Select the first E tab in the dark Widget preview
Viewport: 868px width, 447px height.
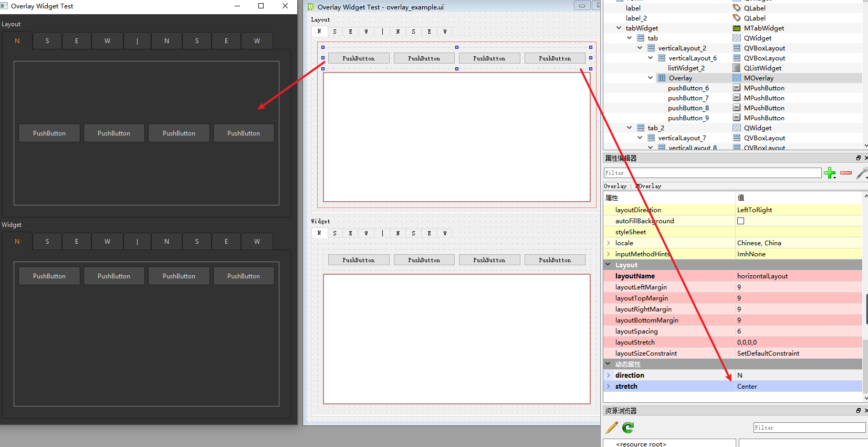coord(77,242)
